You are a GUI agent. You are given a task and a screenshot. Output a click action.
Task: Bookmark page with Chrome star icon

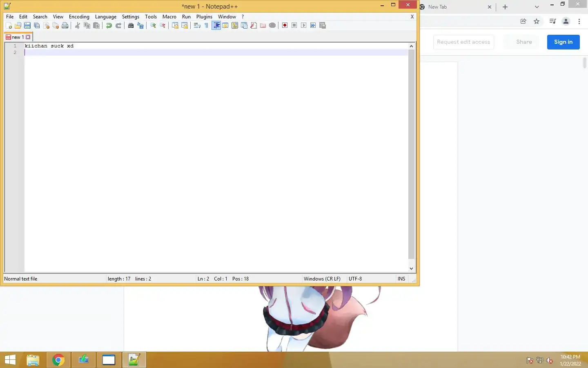click(537, 21)
